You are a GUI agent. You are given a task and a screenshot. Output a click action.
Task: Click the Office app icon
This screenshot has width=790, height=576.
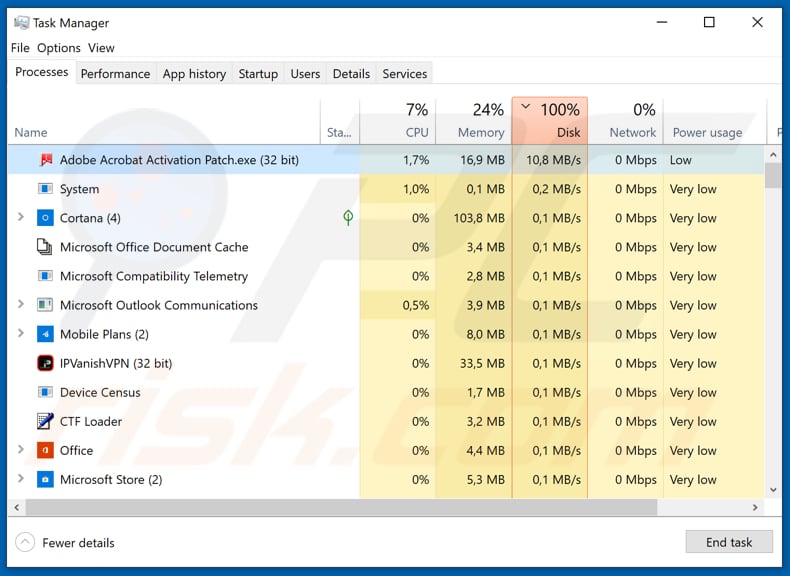coord(45,450)
